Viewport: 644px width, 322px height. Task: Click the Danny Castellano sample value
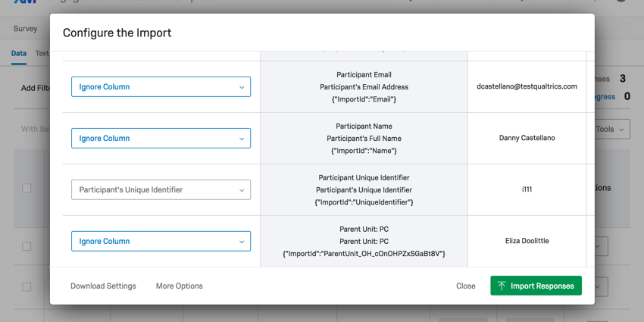click(x=527, y=138)
